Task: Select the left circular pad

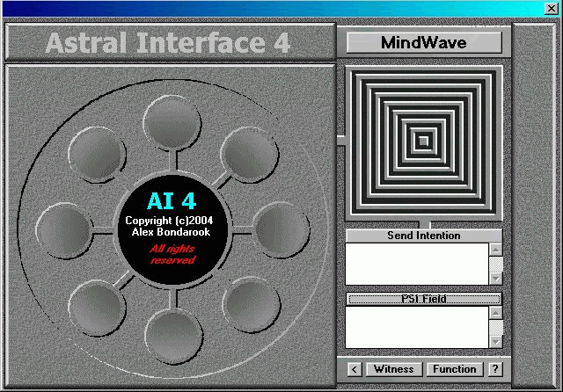Action: [x=64, y=230]
